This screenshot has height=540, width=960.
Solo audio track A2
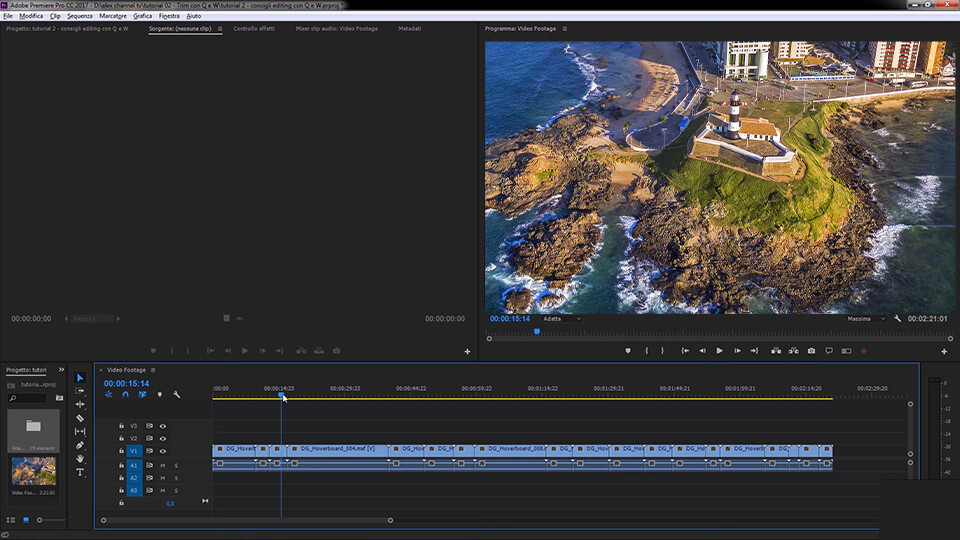pyautogui.click(x=176, y=478)
